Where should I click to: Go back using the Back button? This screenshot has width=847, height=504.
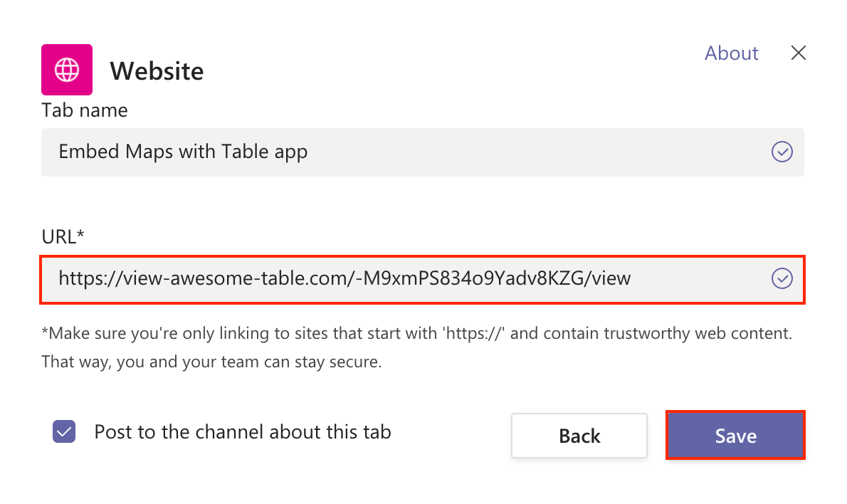[x=579, y=436]
